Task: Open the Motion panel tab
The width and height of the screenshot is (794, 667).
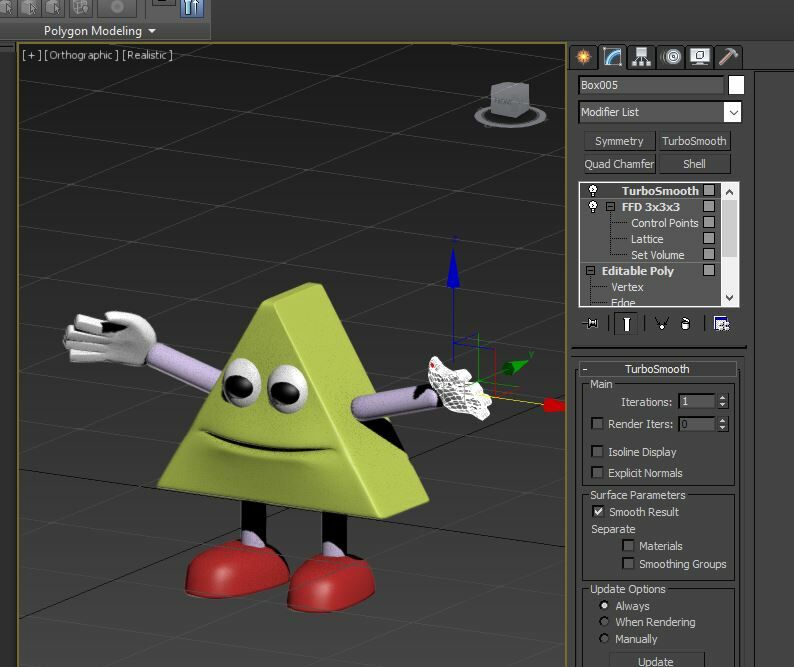Action: tap(670, 57)
